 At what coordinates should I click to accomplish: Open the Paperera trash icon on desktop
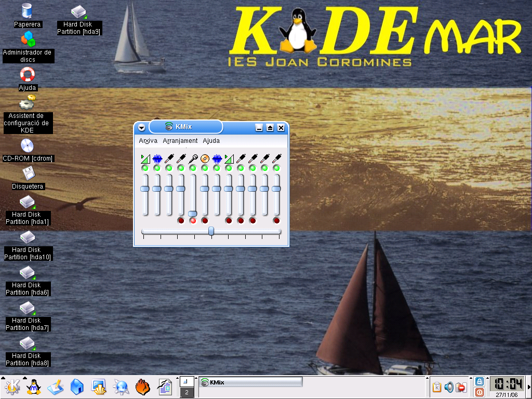tap(27, 10)
